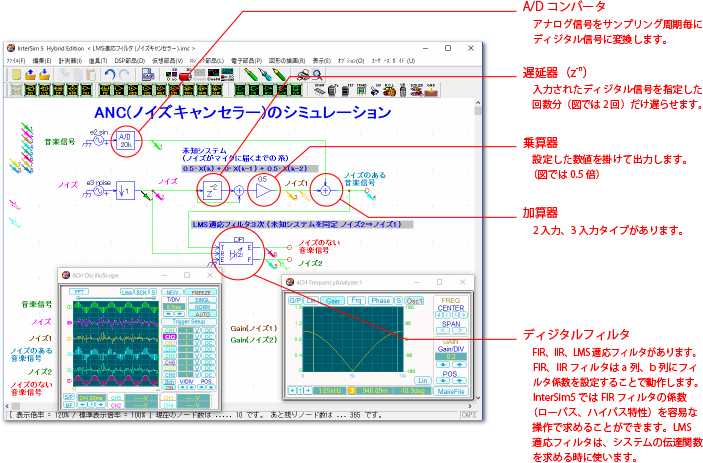
Task: Click the z⁻² delay block
Action: click(212, 191)
